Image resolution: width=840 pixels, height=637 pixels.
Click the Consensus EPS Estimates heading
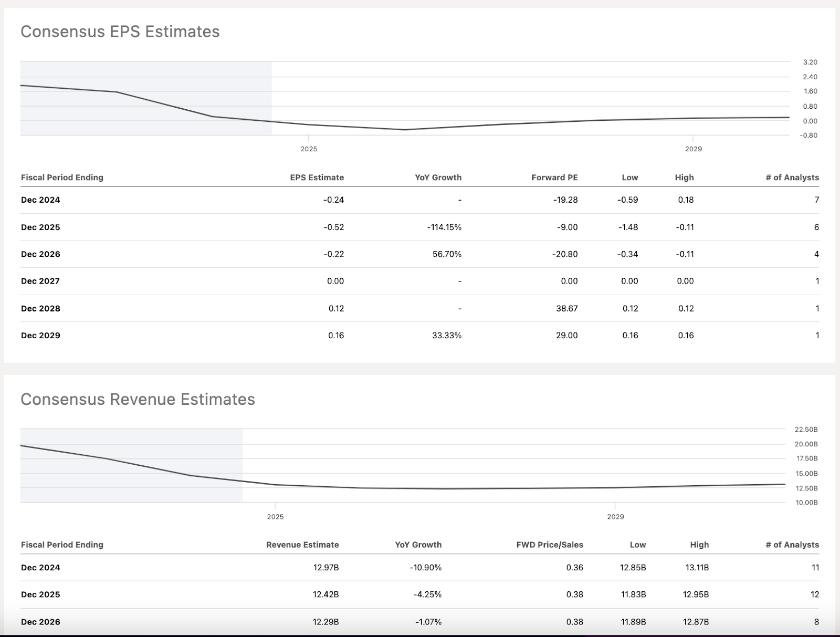(120, 32)
